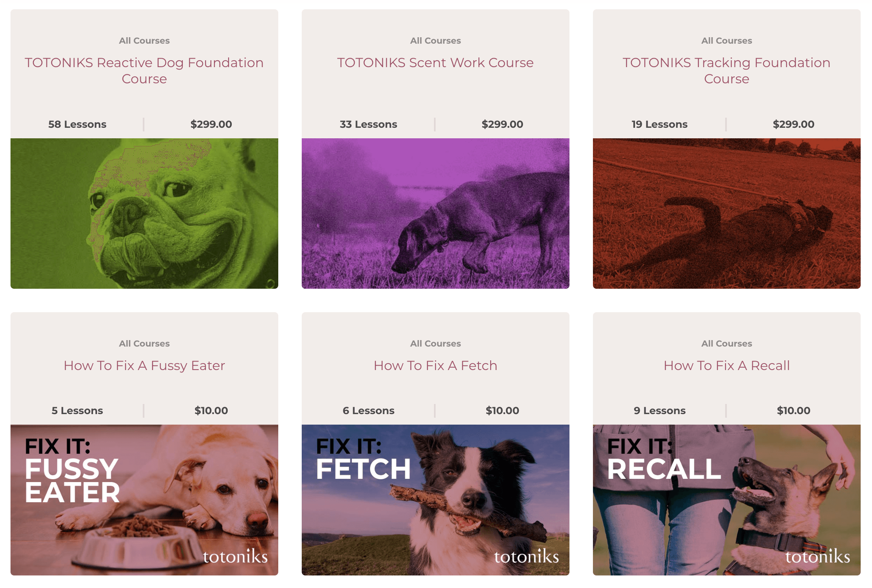Image resolution: width=872 pixels, height=588 pixels.
Task: Open How To Fix A Fussy Eater link
Action: pyautogui.click(x=144, y=366)
